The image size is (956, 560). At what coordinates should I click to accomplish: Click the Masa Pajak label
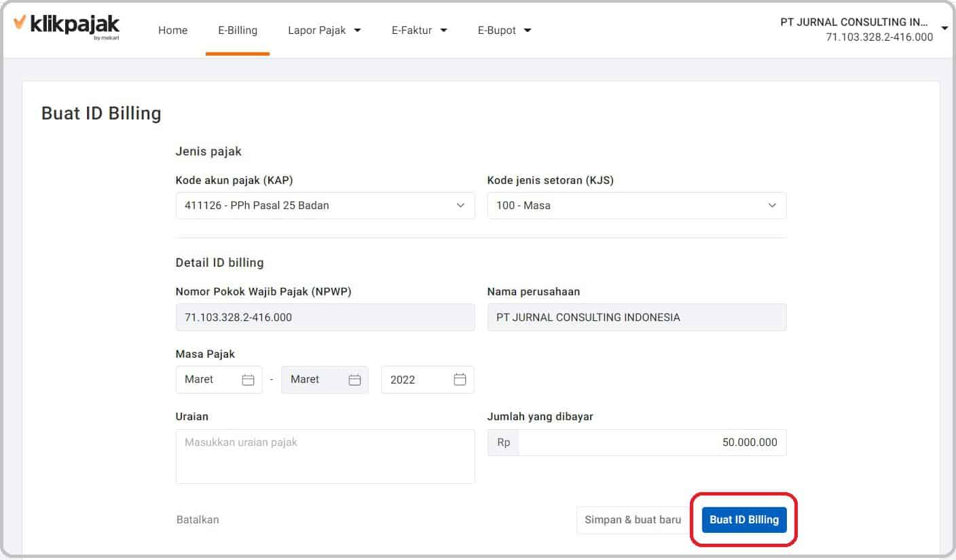[x=205, y=354]
